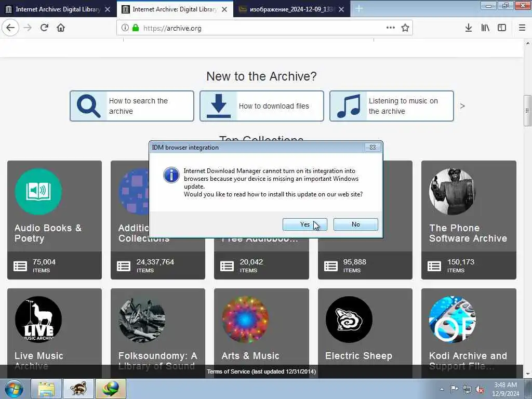Image resolution: width=532 pixels, height=399 pixels.
Task: Open Folksoundomy collection thumbnail
Action: point(142,320)
